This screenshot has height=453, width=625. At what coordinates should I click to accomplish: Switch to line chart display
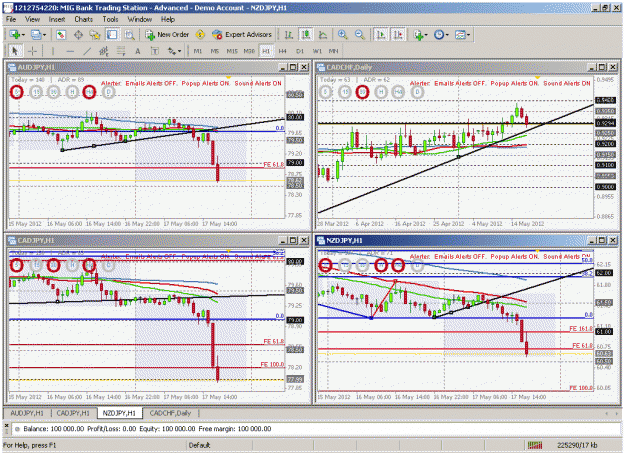[323, 35]
